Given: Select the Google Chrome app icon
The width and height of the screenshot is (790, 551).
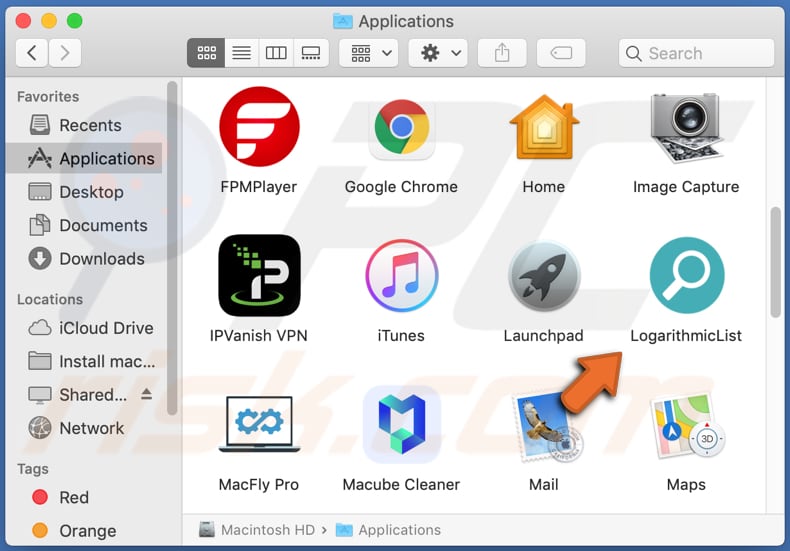Looking at the screenshot, I should (402, 127).
